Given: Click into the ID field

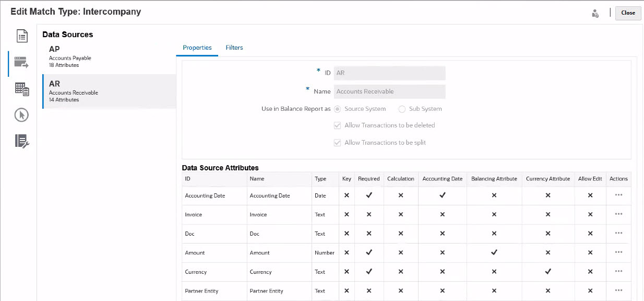Looking at the screenshot, I should 390,73.
